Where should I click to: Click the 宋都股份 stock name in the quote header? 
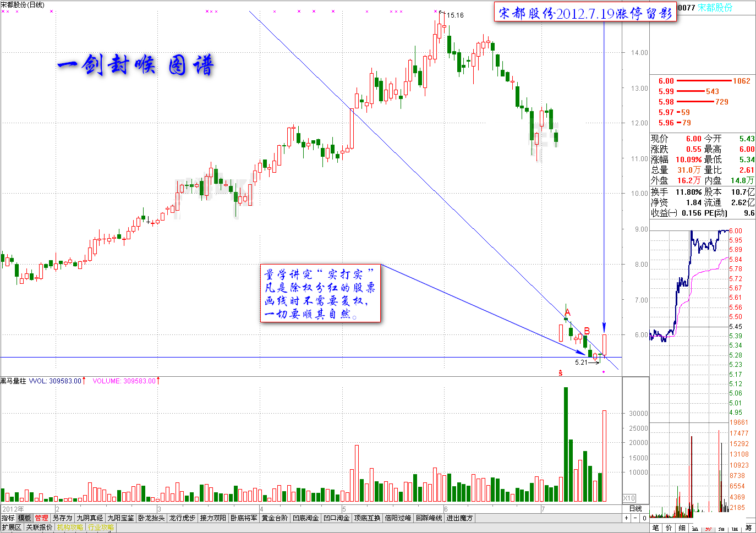coord(715,7)
